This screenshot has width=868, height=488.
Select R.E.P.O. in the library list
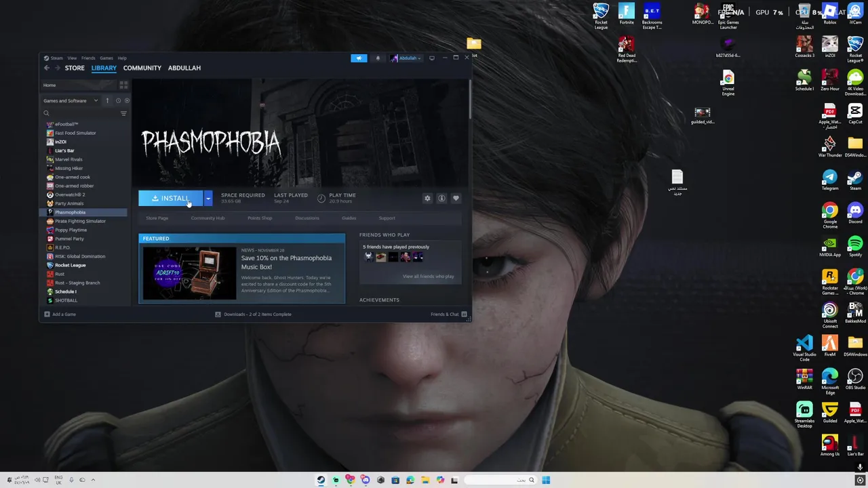point(62,247)
